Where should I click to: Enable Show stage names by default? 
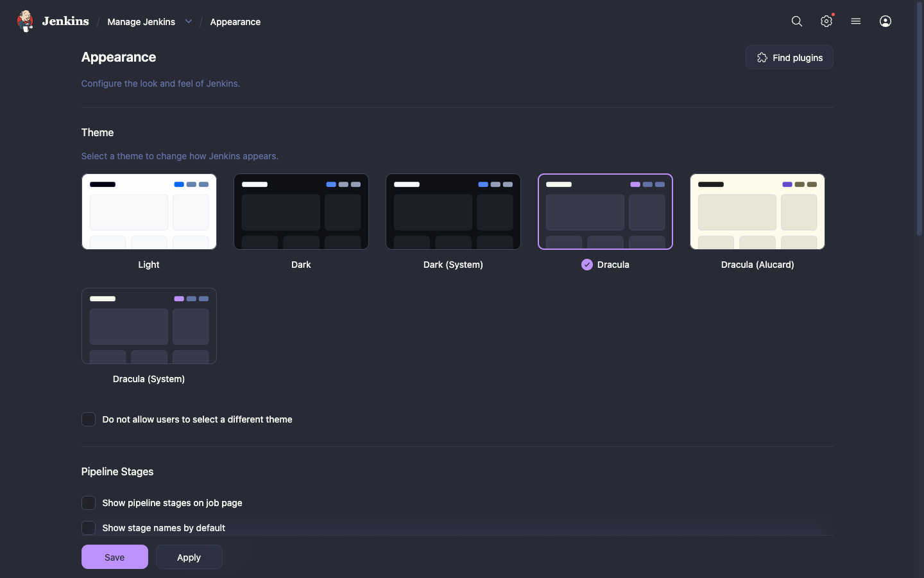tap(89, 528)
